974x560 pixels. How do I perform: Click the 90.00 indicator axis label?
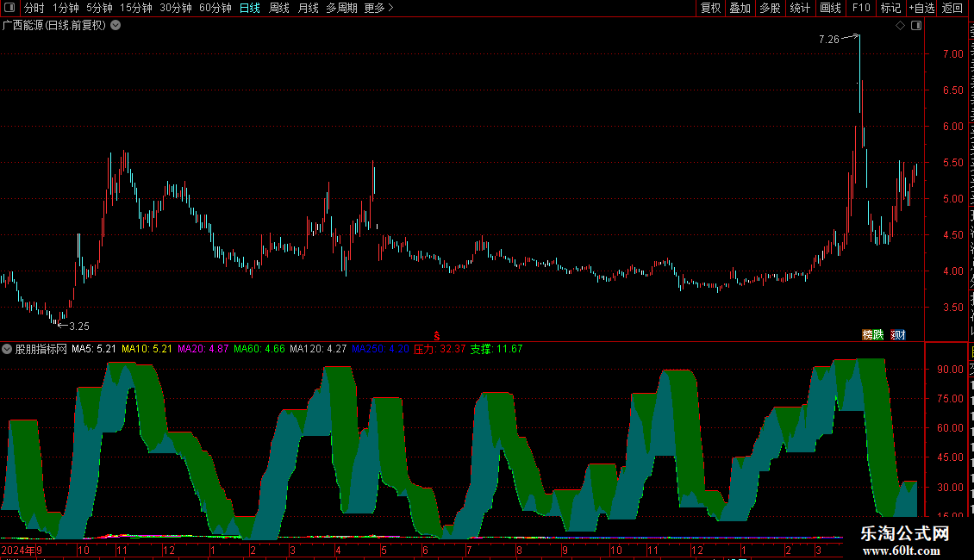[x=951, y=370]
